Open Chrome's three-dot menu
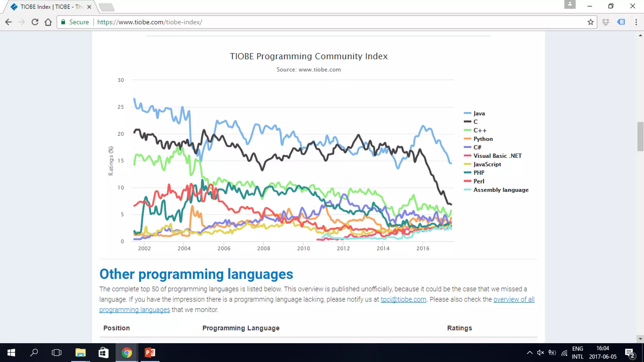Viewport: 644px width, 362px height. [x=636, y=22]
